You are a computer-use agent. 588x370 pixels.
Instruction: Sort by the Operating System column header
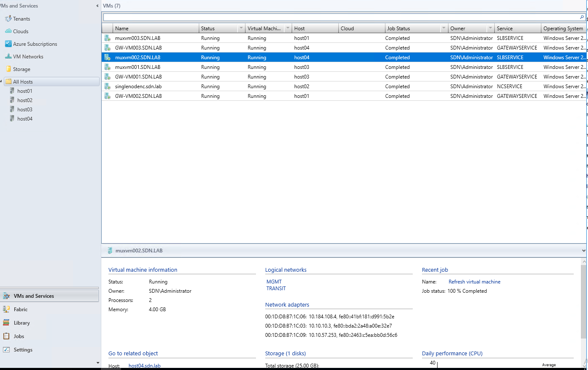(x=563, y=28)
